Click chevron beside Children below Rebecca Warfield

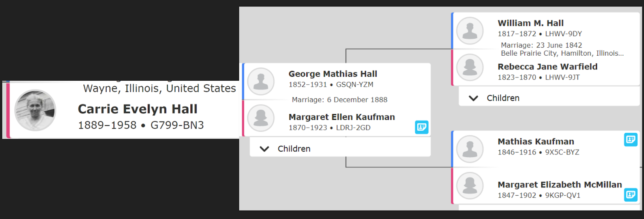474,98
